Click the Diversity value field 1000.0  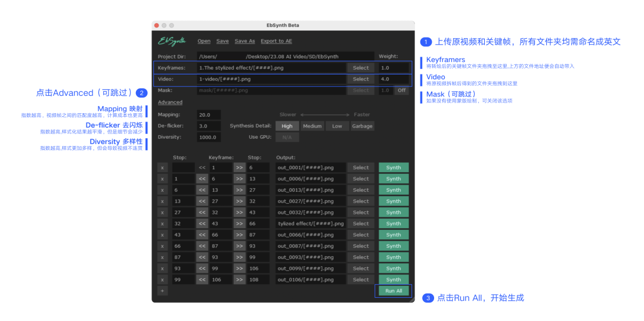pyautogui.click(x=209, y=138)
